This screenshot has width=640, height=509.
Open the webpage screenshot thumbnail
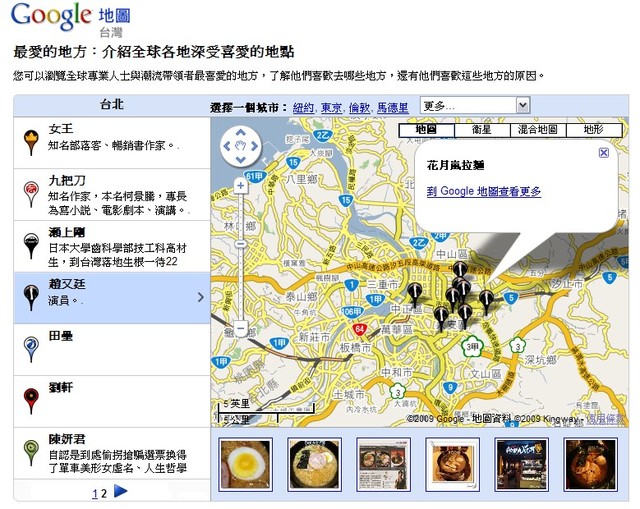(x=383, y=464)
